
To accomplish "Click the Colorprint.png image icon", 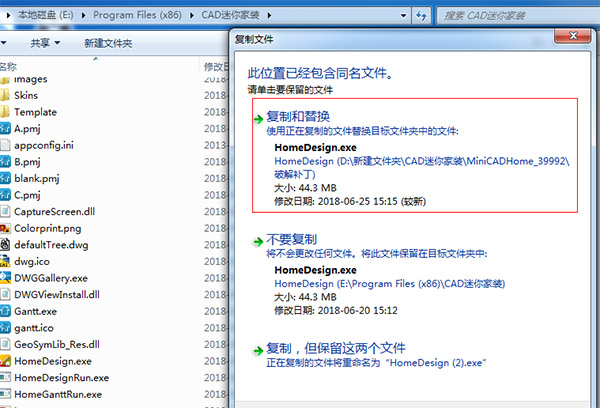I will click(5, 228).
